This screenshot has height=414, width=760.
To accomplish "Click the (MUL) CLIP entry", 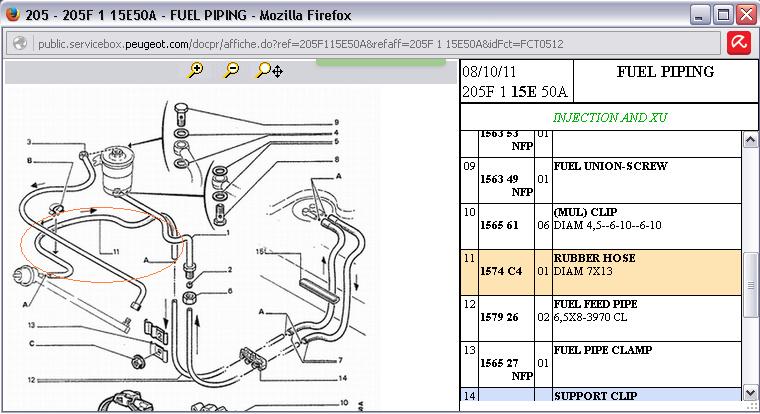I will click(x=586, y=212).
